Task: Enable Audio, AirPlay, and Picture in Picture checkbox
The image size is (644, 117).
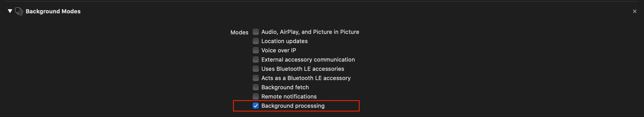Action: [255, 32]
